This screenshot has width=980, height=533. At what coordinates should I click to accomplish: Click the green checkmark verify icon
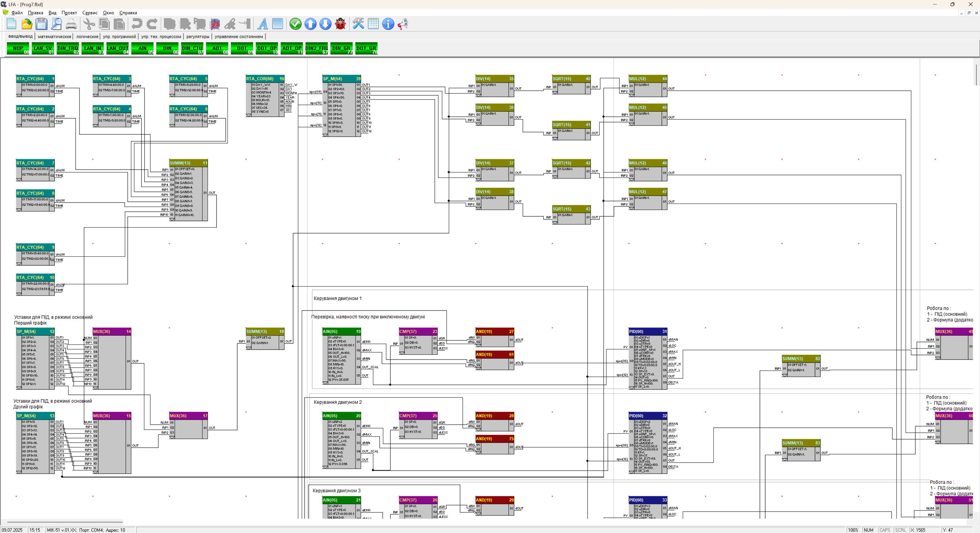[295, 24]
